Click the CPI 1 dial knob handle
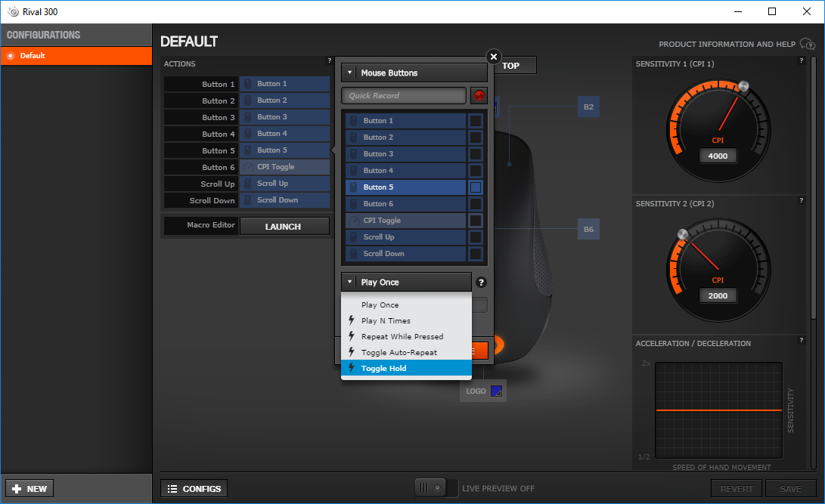 tap(743, 85)
